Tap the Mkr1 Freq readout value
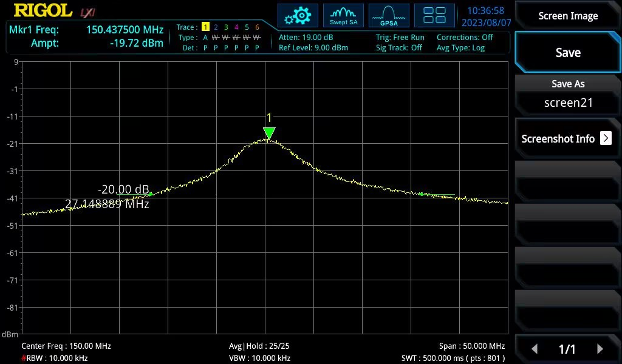622x364 pixels. pos(125,29)
